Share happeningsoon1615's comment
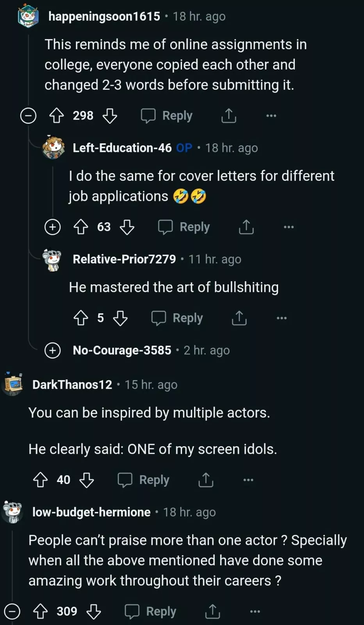 229,116
